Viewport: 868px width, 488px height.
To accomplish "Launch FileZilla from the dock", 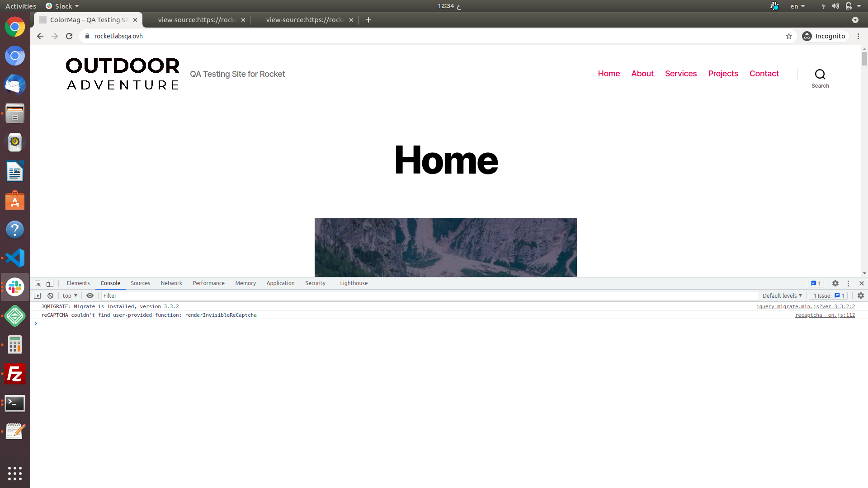I will click(15, 374).
